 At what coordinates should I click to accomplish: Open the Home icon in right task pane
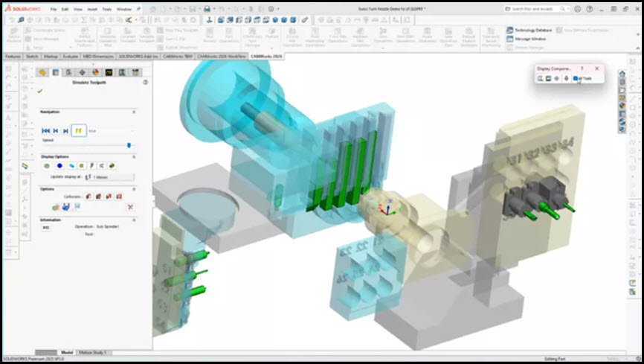622,74
